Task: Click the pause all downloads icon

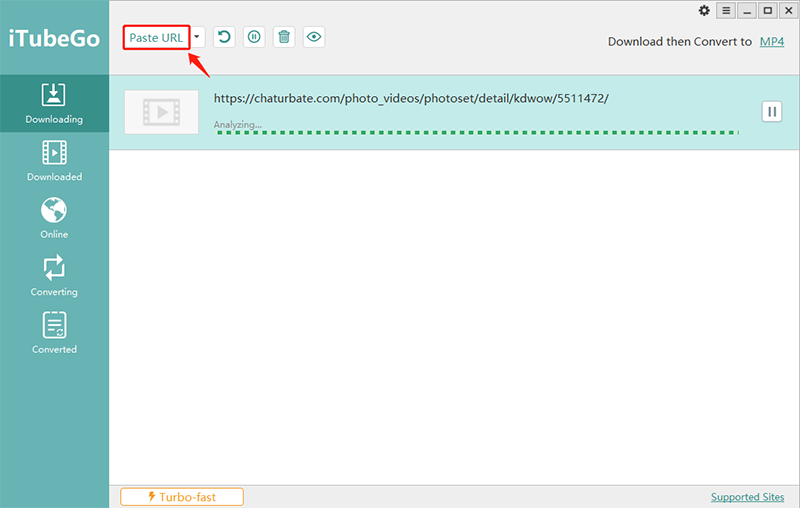Action: (254, 37)
